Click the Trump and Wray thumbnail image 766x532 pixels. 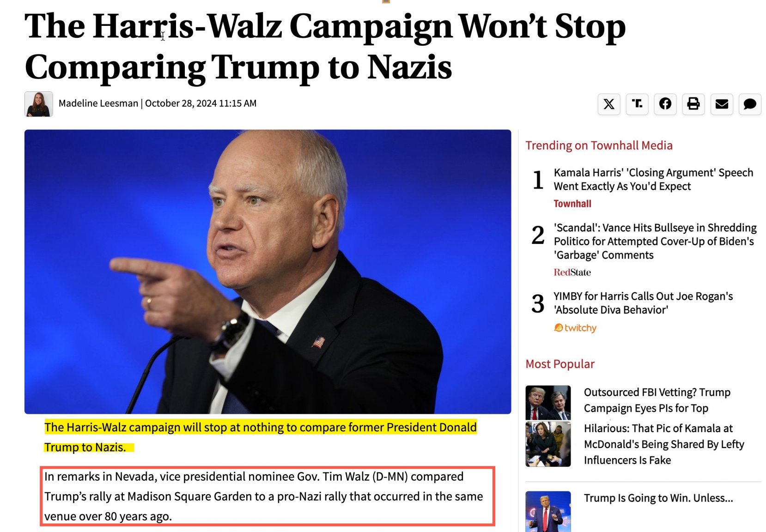point(548,402)
